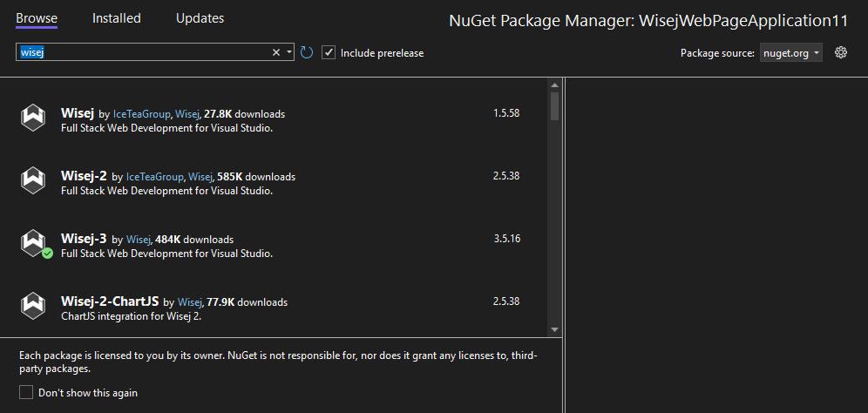Click the refresh search results icon
The image size is (868, 413).
pyautogui.click(x=307, y=52)
